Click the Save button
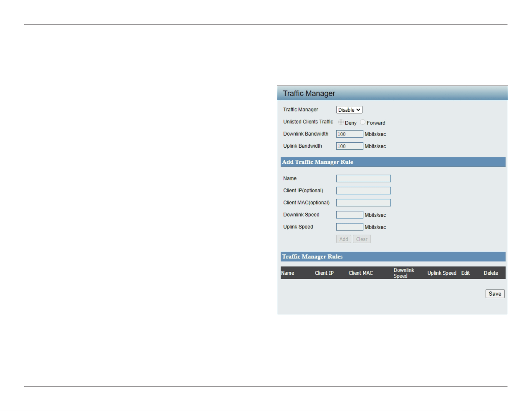Viewport: 532px width, 411px height. [x=495, y=294]
